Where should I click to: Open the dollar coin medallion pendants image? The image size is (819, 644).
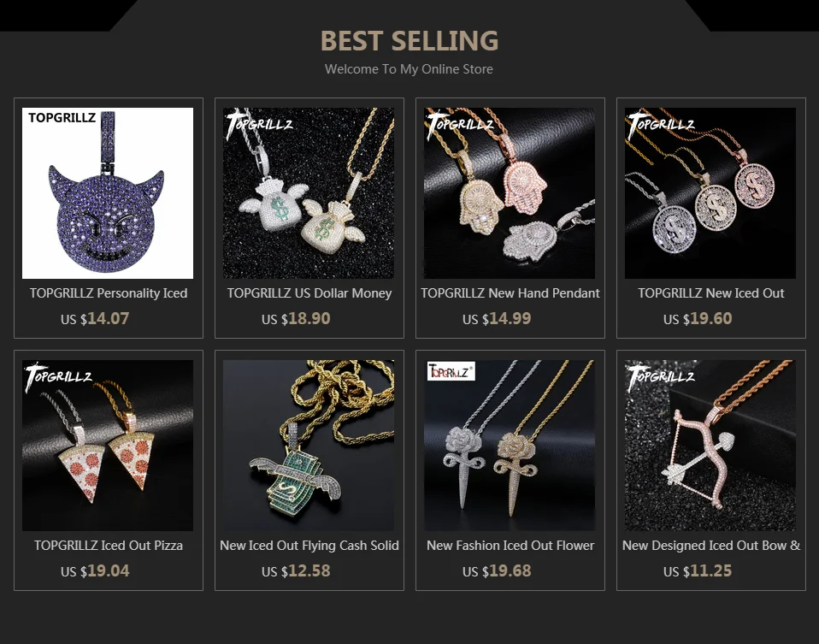click(x=710, y=193)
